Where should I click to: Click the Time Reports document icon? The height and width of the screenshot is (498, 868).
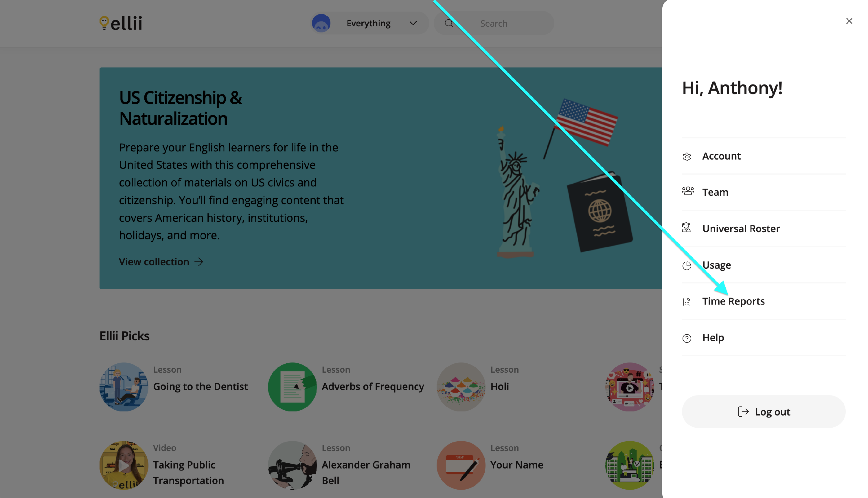pos(687,302)
